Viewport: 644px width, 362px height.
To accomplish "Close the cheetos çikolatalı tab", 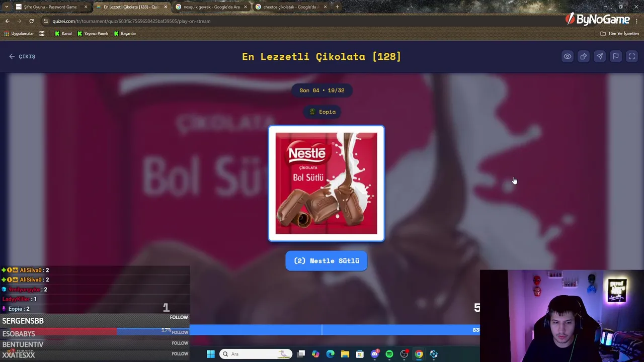I will pos(325,7).
